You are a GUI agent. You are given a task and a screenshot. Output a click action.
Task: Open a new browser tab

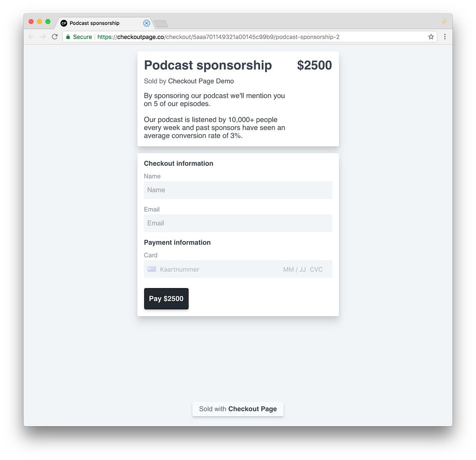pyautogui.click(x=161, y=23)
